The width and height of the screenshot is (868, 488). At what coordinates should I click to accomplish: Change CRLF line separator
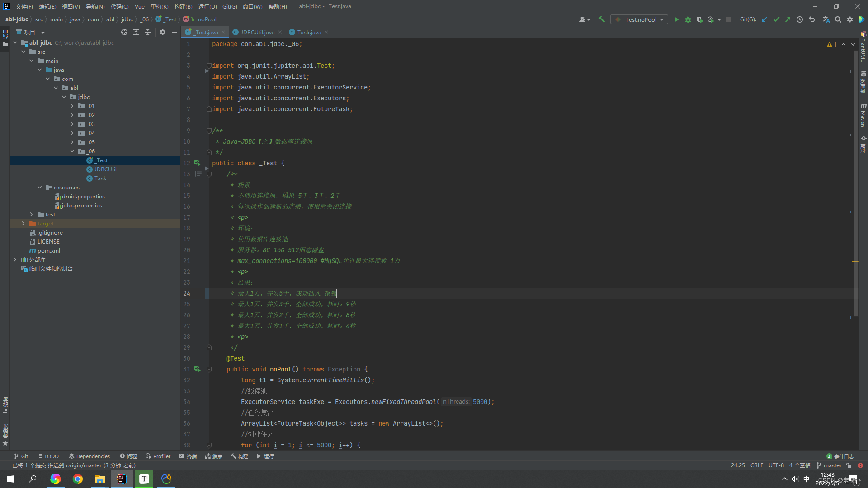point(757,465)
